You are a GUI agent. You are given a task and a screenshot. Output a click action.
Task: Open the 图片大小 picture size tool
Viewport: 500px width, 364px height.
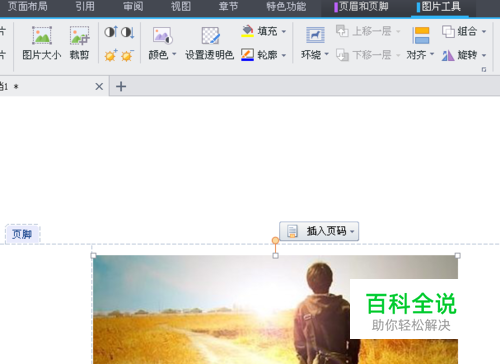click(x=42, y=43)
